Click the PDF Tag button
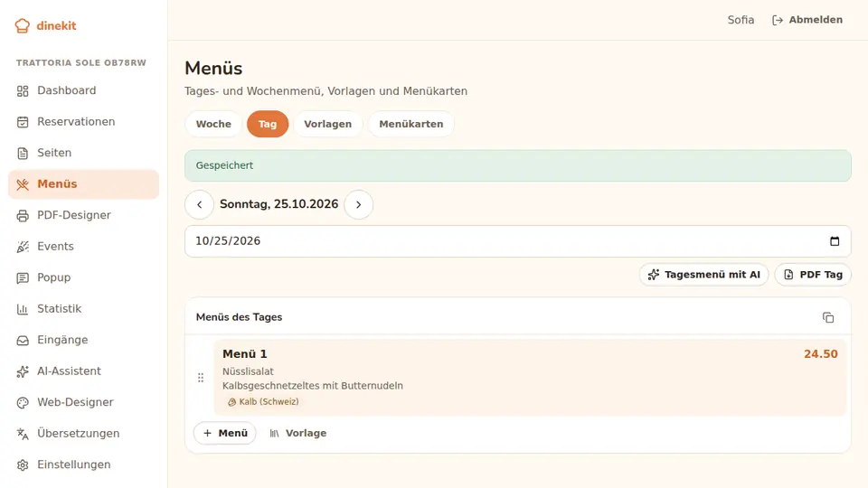 (x=813, y=275)
